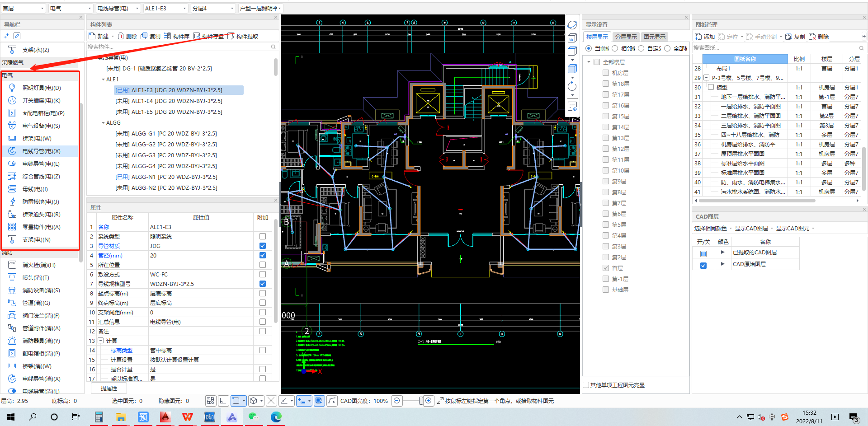
Task: Switch to the 楼层显示 tab
Action: click(x=597, y=37)
